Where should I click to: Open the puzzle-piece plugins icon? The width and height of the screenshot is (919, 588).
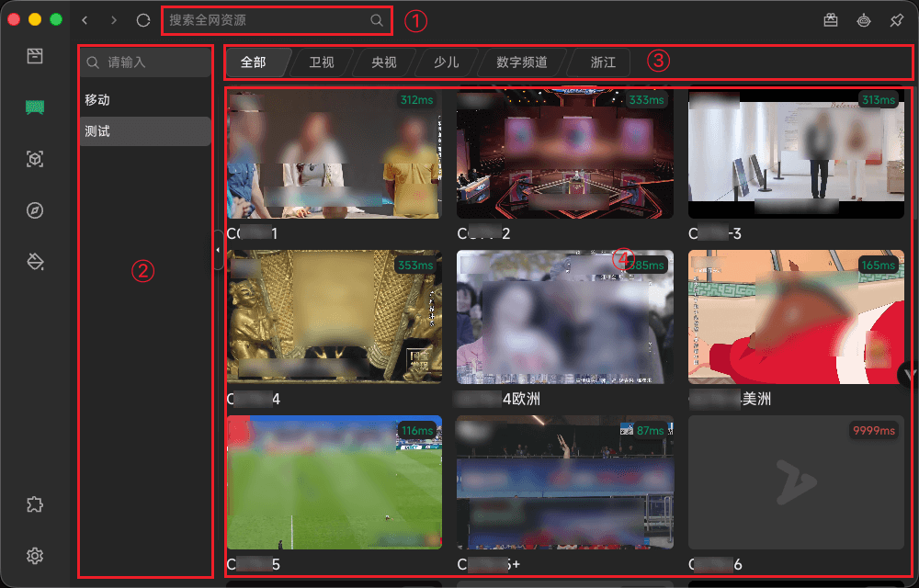tap(35, 504)
